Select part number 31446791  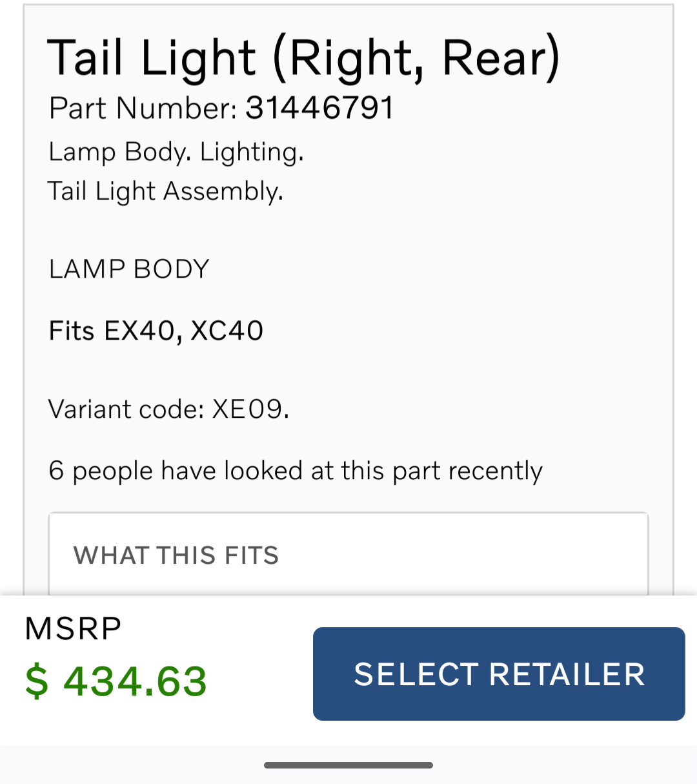pyautogui.click(x=319, y=108)
